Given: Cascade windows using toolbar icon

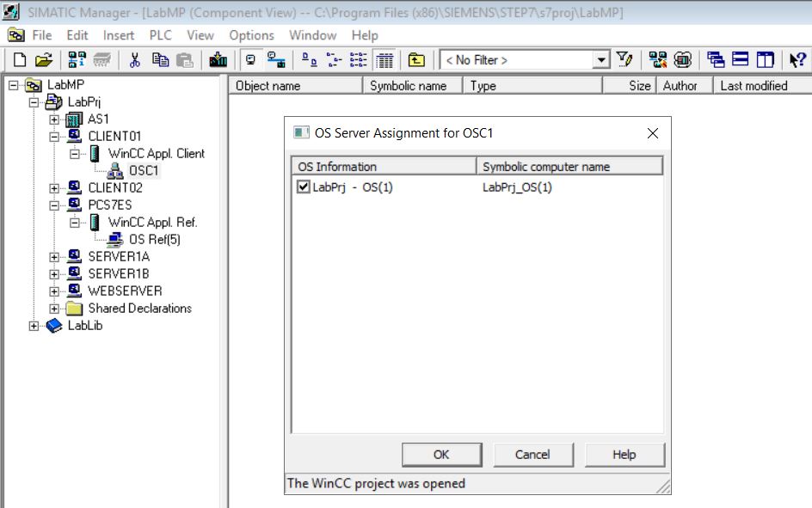Looking at the screenshot, I should [716, 60].
